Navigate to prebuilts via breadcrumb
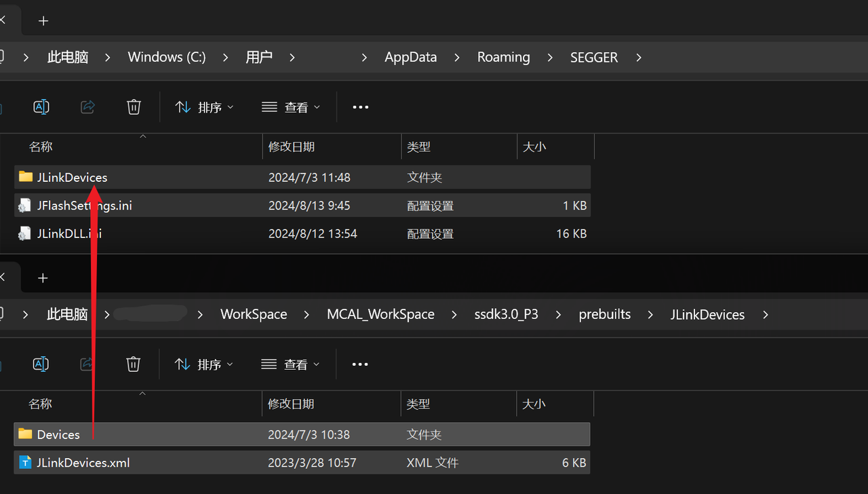This screenshot has height=494, width=868. click(604, 314)
